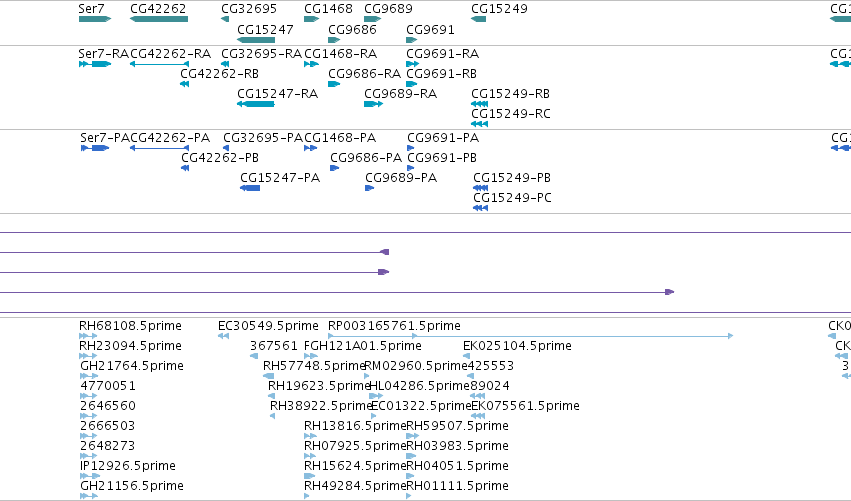Select EST entry 2646560

108,406
